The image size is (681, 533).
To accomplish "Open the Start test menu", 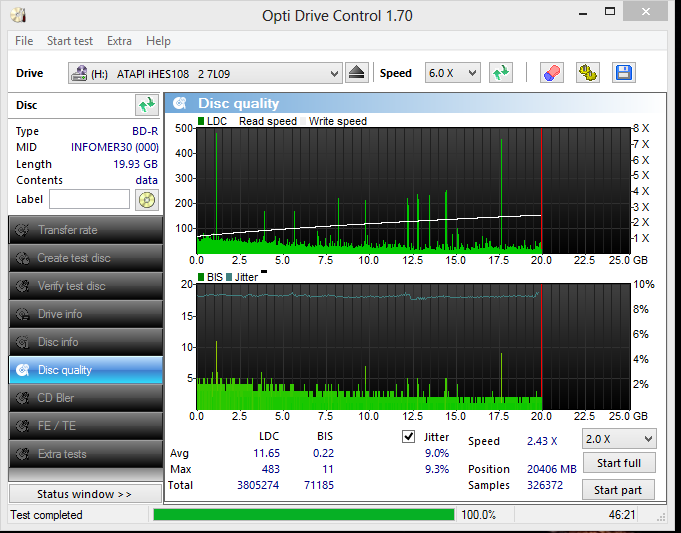I will 70,41.
